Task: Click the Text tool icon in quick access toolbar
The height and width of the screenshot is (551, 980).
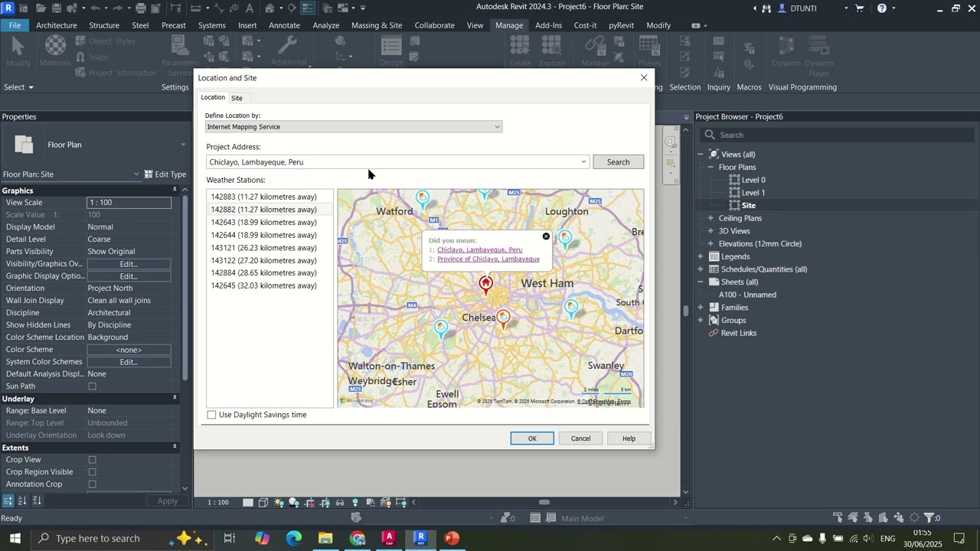Action: click(x=250, y=8)
